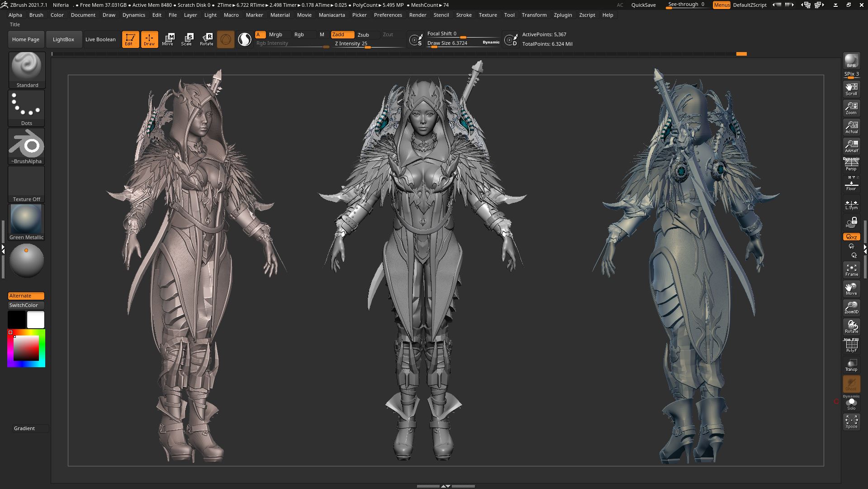Click the Move view icon in right shelf
The image size is (868, 489).
point(851,289)
